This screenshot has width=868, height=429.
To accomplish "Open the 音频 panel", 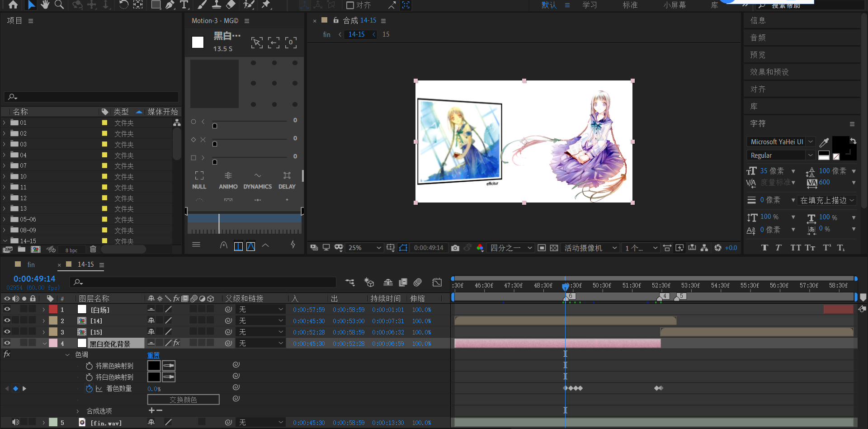I will (758, 38).
